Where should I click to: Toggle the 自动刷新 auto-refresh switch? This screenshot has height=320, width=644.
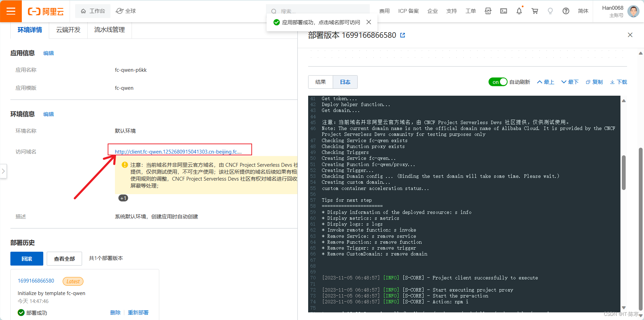(498, 82)
